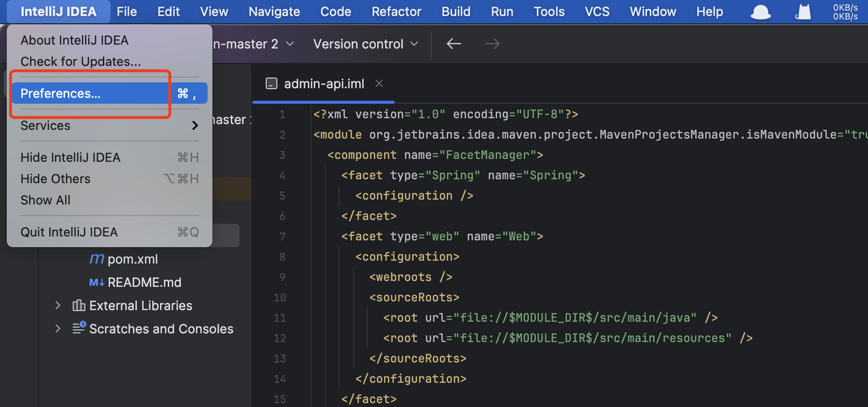Image resolution: width=868 pixels, height=407 pixels.
Task: Select Hide Others menu item
Action: (110, 179)
